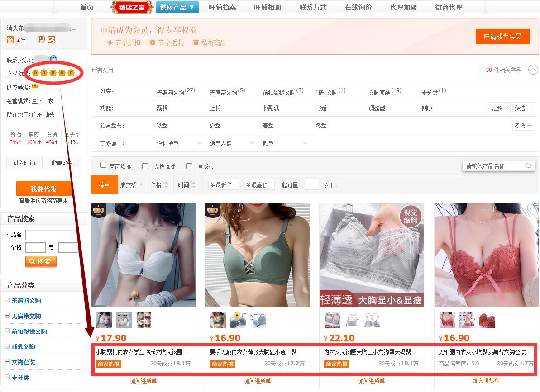Click the 我要代发 button
This screenshot has height=392, width=540.
(44, 189)
